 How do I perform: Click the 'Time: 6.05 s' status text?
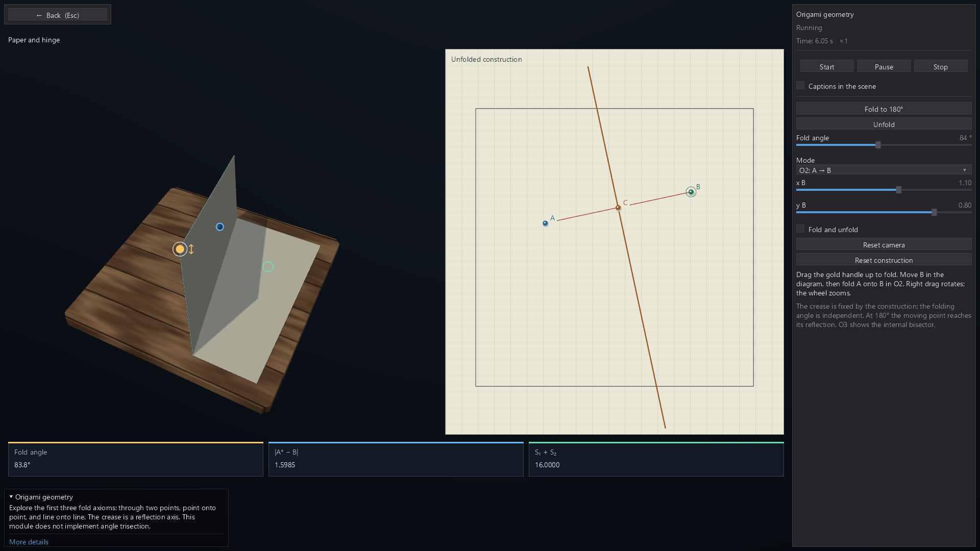815,41
